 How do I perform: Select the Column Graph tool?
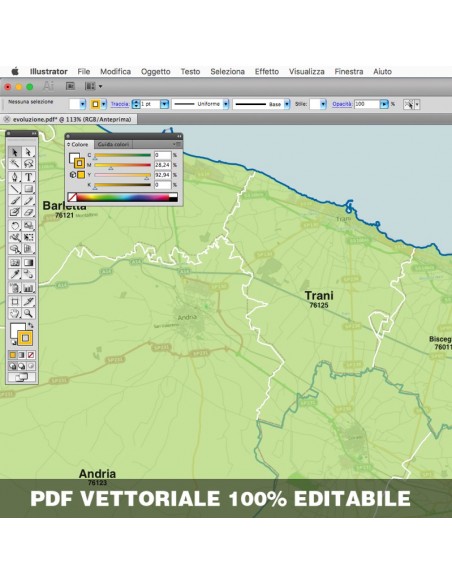click(x=28, y=288)
